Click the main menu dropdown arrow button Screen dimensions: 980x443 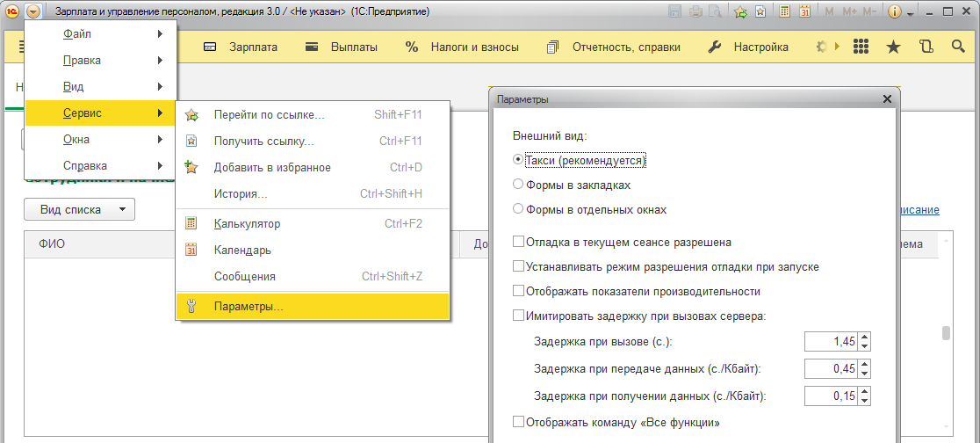click(33, 11)
